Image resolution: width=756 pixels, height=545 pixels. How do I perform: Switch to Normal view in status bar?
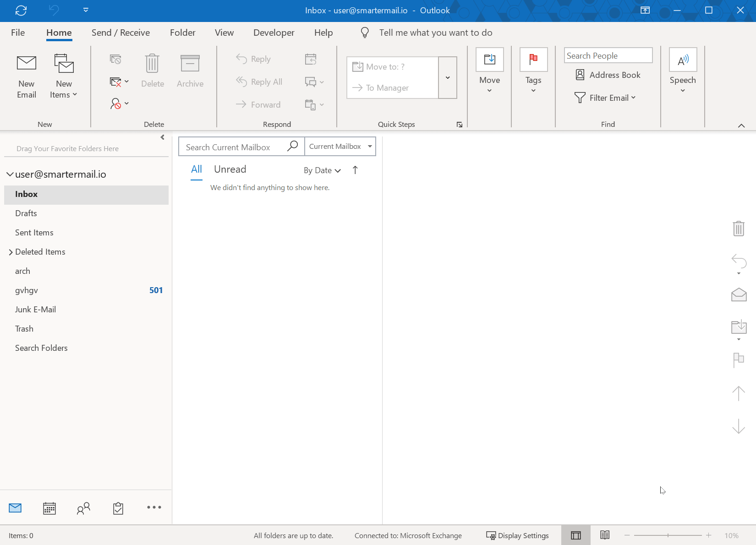coord(576,535)
